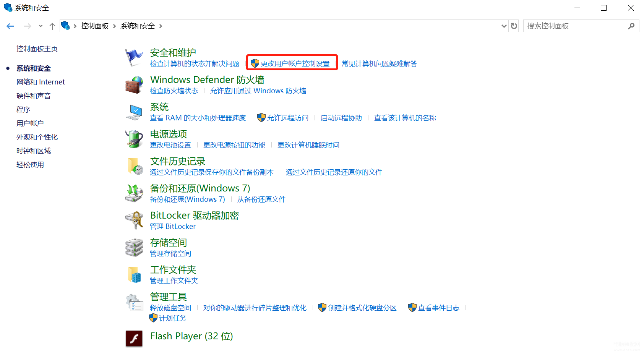Image resolution: width=644 pixels, height=355 pixels.
Task: Click the Security and Maintenance flag icon
Action: (134, 58)
